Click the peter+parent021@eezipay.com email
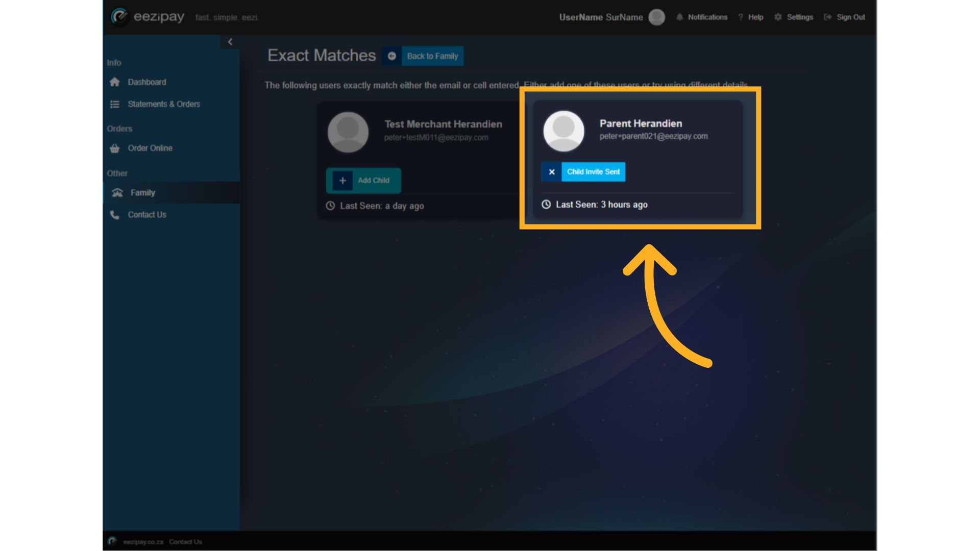This screenshot has width=980, height=551. pos(653,136)
